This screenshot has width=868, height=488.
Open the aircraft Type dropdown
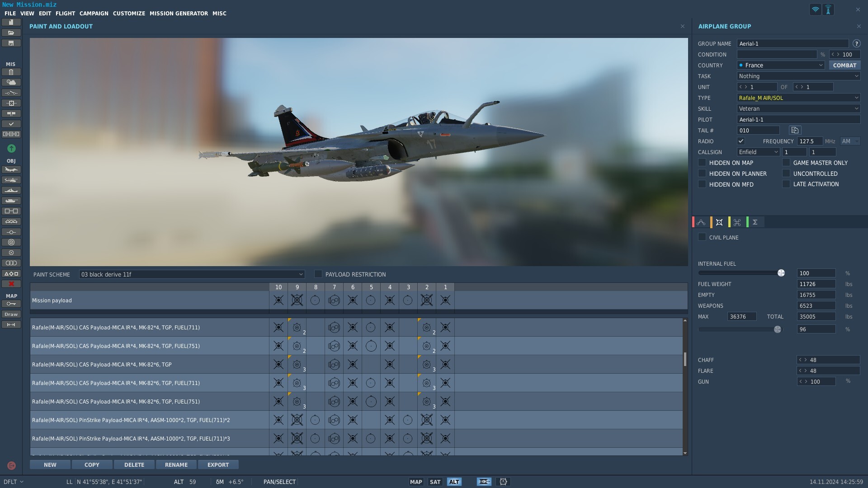point(798,98)
